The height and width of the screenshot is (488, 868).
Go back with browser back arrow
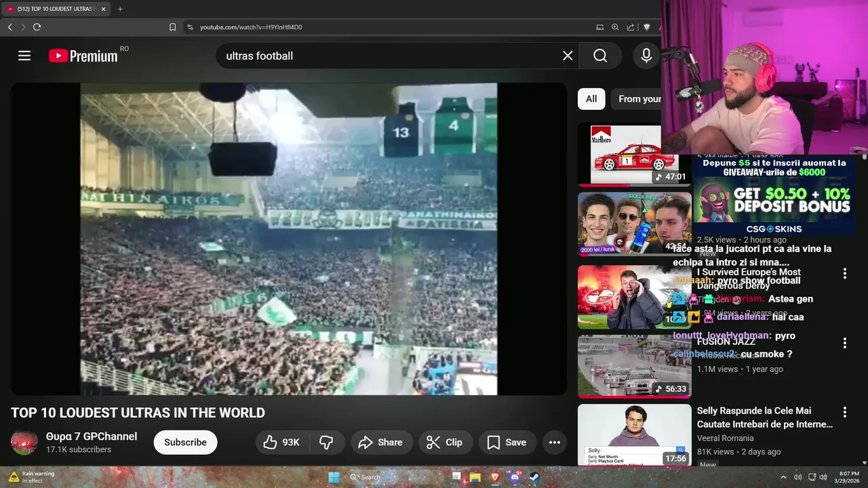point(9,27)
